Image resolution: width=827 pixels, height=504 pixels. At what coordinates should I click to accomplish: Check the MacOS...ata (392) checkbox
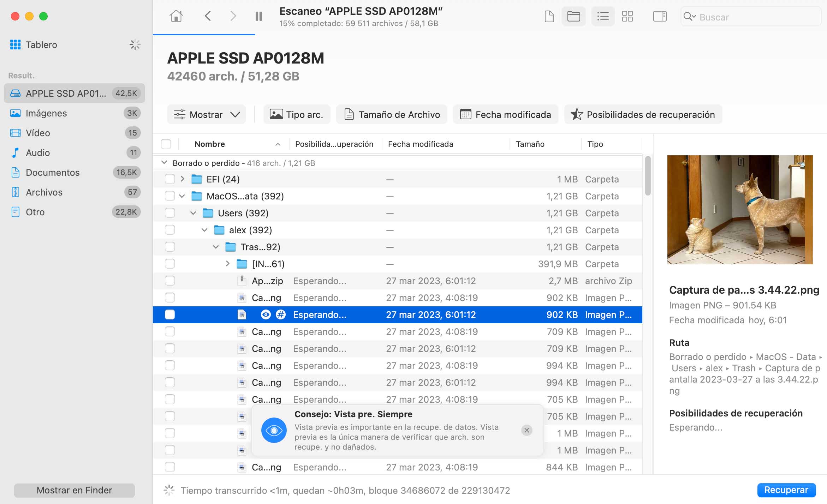(x=170, y=196)
